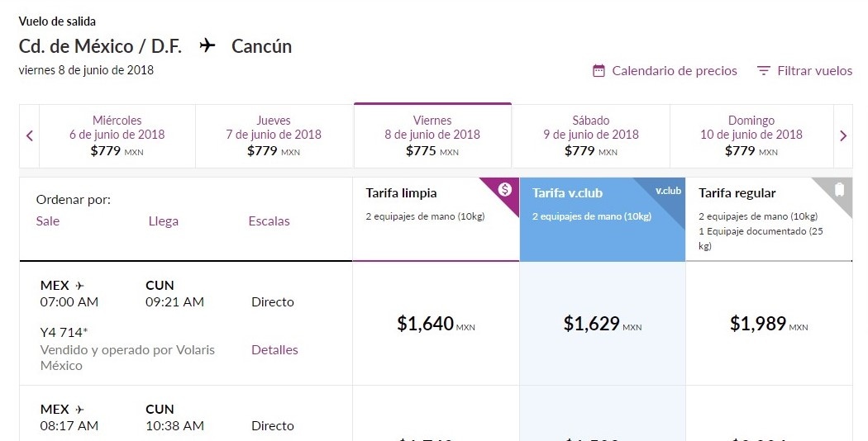
Task: Click the v.club badge on the fare column
Action: [x=668, y=191]
